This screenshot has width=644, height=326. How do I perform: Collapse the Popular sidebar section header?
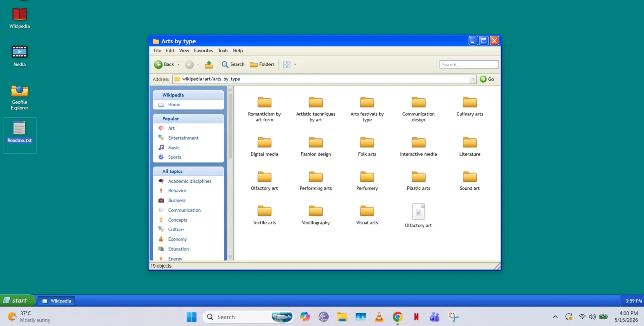[188, 119]
